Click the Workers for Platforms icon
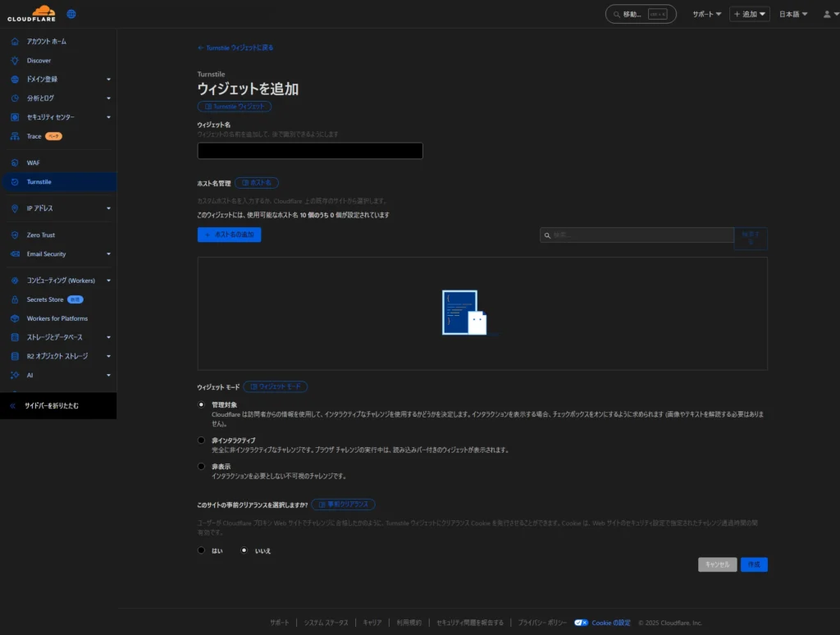This screenshot has height=635, width=840. (15, 318)
